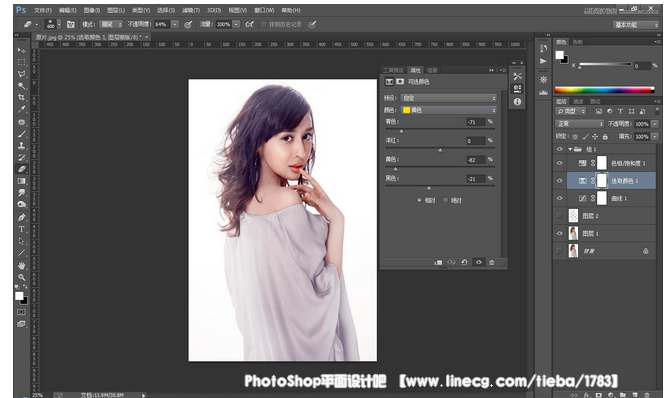Open the layer filter 类型 dropdown
668x398 pixels.
(x=570, y=111)
